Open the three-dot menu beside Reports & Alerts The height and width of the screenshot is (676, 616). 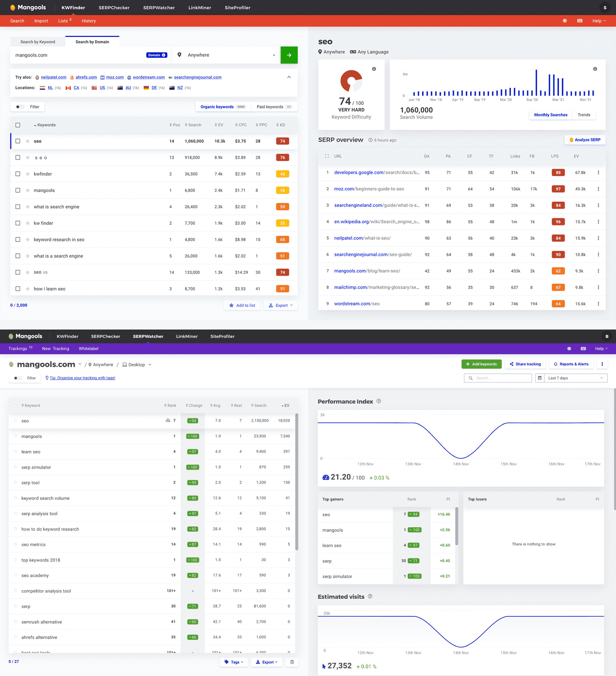(602, 364)
